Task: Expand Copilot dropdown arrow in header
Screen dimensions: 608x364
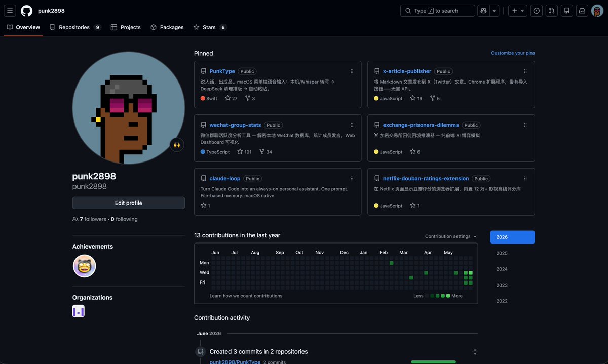Action: pyautogui.click(x=495, y=11)
